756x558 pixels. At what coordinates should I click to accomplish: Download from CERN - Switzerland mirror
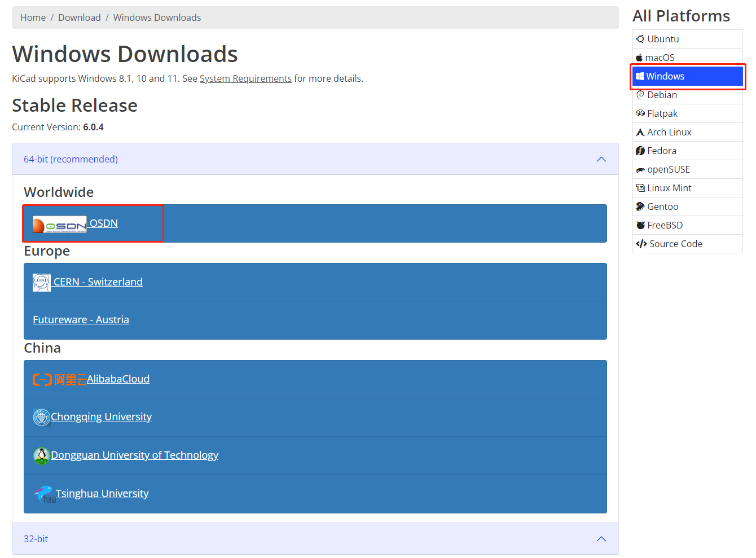click(x=98, y=282)
